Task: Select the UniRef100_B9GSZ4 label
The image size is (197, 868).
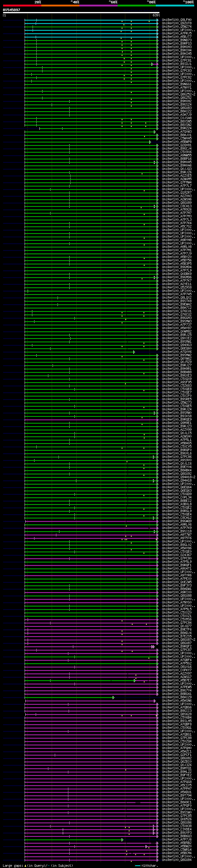Action: tap(177, 104)
